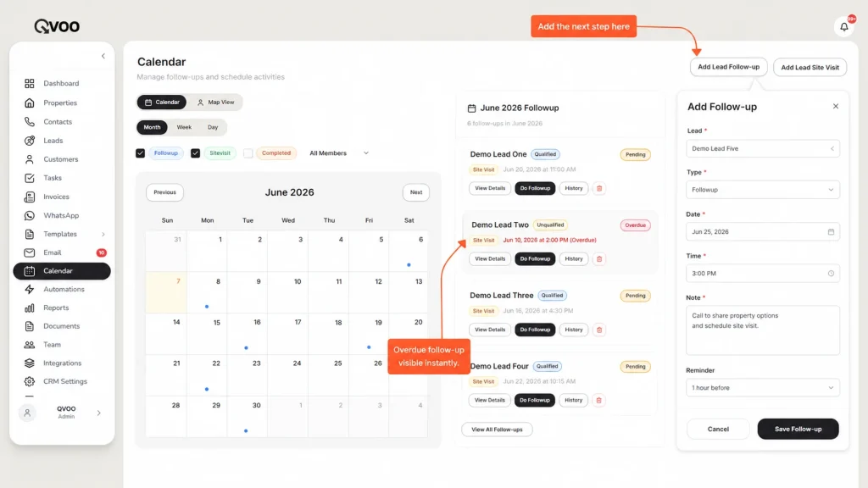Open the Calendar sidebar menu item
This screenshot has height=488, width=868.
coord(61,271)
